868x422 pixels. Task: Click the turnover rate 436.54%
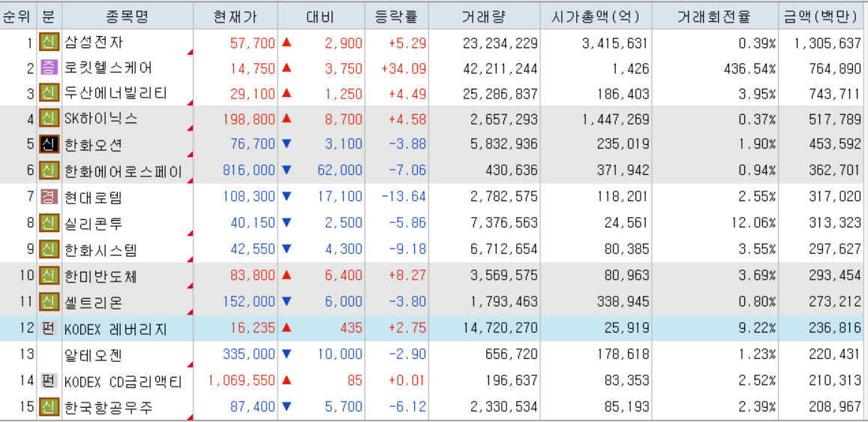coord(749,68)
